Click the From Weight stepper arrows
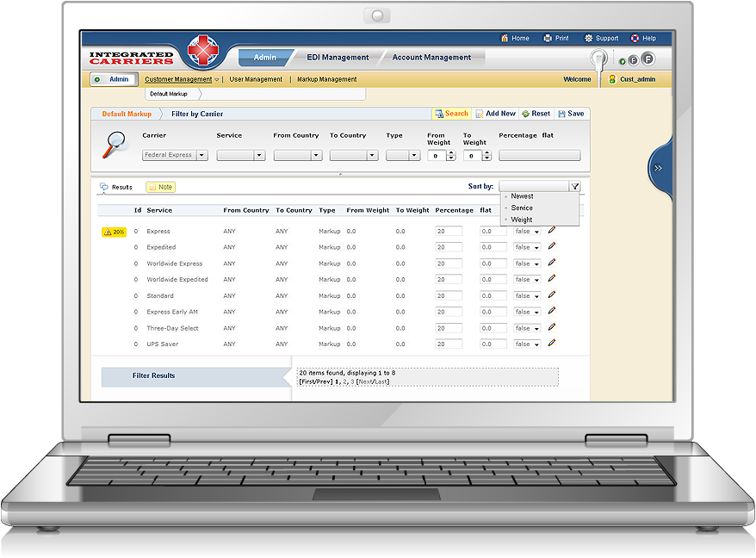Screen dimensions: 756x558 [450, 156]
